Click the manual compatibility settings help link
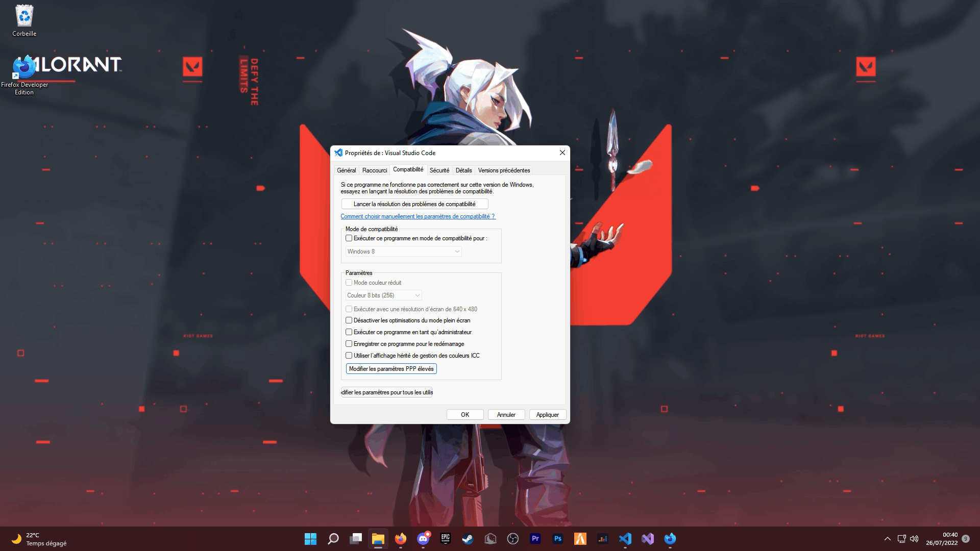Screen dimensions: 980x551 pos(418,216)
